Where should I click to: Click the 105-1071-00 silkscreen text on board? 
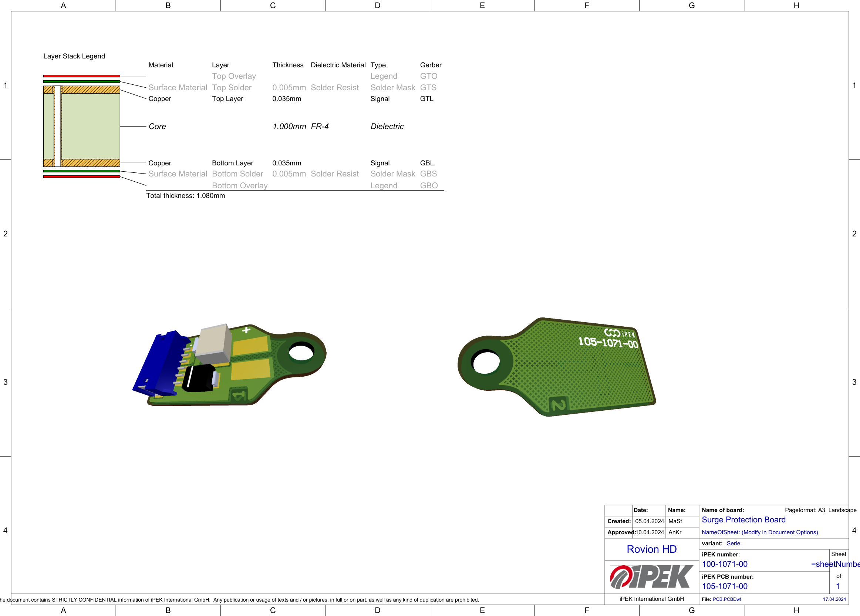608,343
